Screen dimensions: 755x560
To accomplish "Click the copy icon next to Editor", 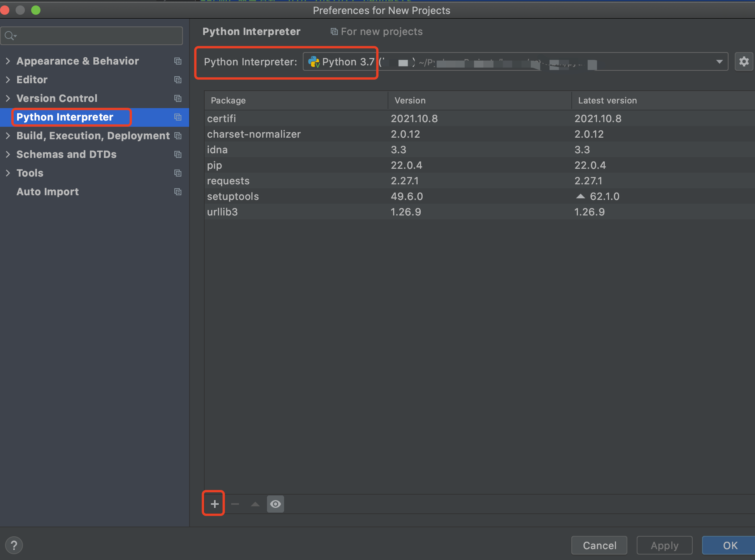I will click(x=178, y=80).
